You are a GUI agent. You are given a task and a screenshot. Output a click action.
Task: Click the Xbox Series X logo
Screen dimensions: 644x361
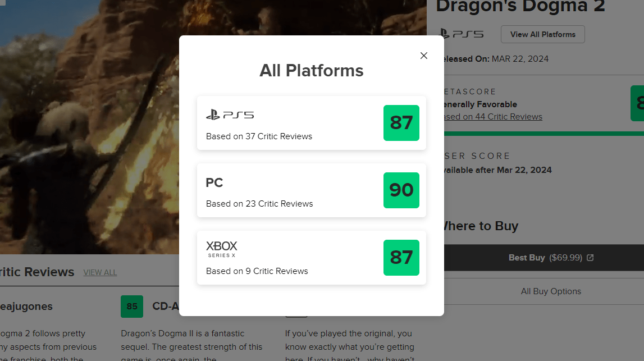click(x=222, y=249)
